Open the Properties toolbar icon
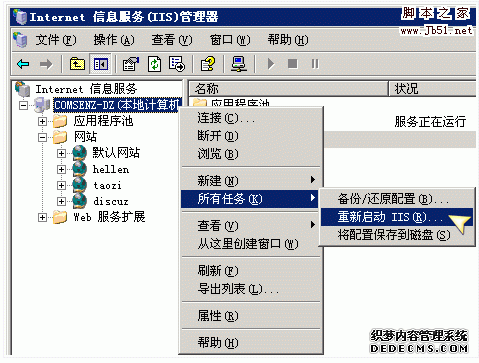Viewport: 479px width, 363px height. tap(131, 63)
